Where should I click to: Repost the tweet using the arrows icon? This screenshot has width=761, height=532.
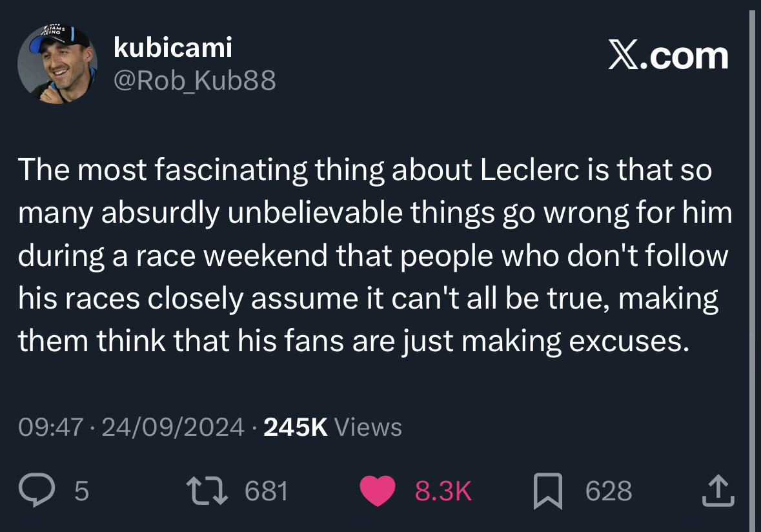(207, 490)
